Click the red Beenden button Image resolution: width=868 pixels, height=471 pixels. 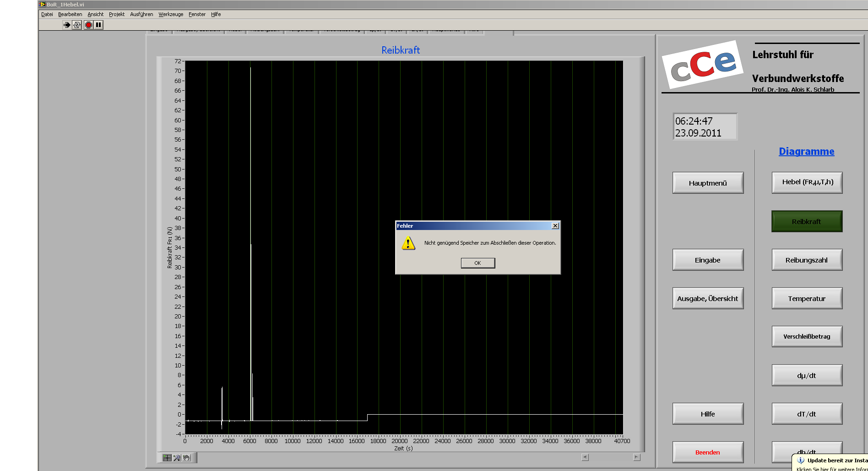(708, 452)
